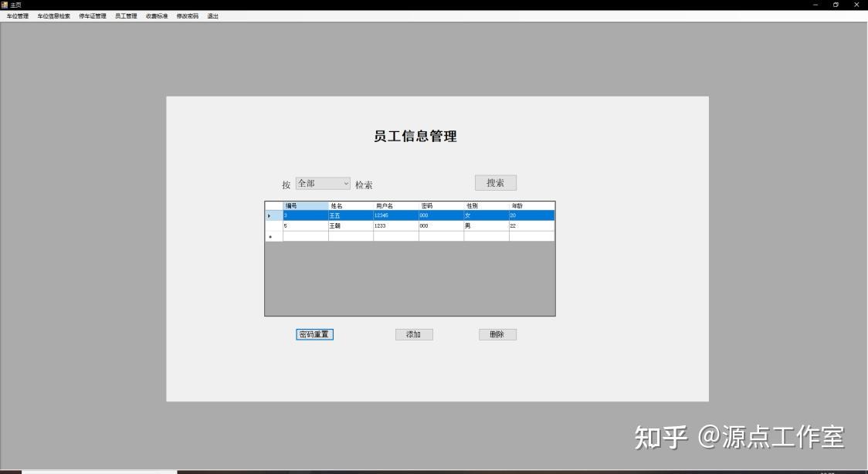Open the 车位管理 menu

18,16
